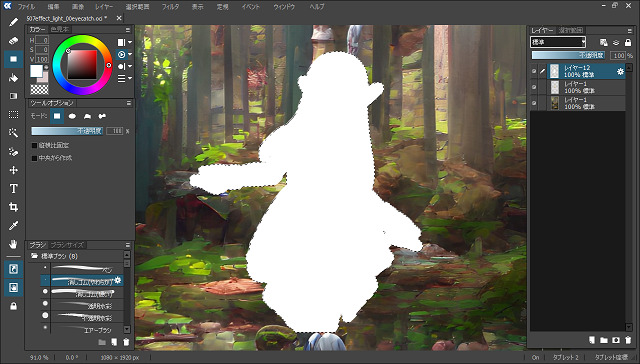Toggle 中央から作成 checkbox
Screen dimensions: 640x364
(34, 158)
